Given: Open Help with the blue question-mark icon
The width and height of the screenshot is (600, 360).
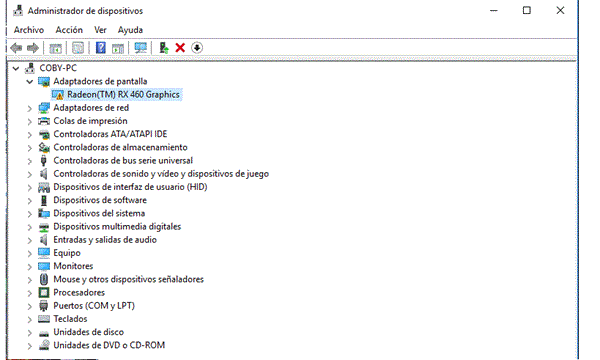Looking at the screenshot, I should [101, 47].
